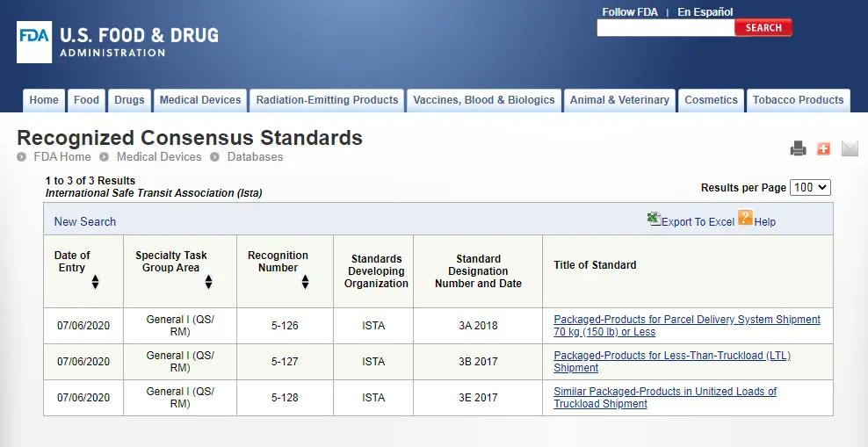Open the Food tab
The width and height of the screenshot is (868, 447).
[x=86, y=100]
